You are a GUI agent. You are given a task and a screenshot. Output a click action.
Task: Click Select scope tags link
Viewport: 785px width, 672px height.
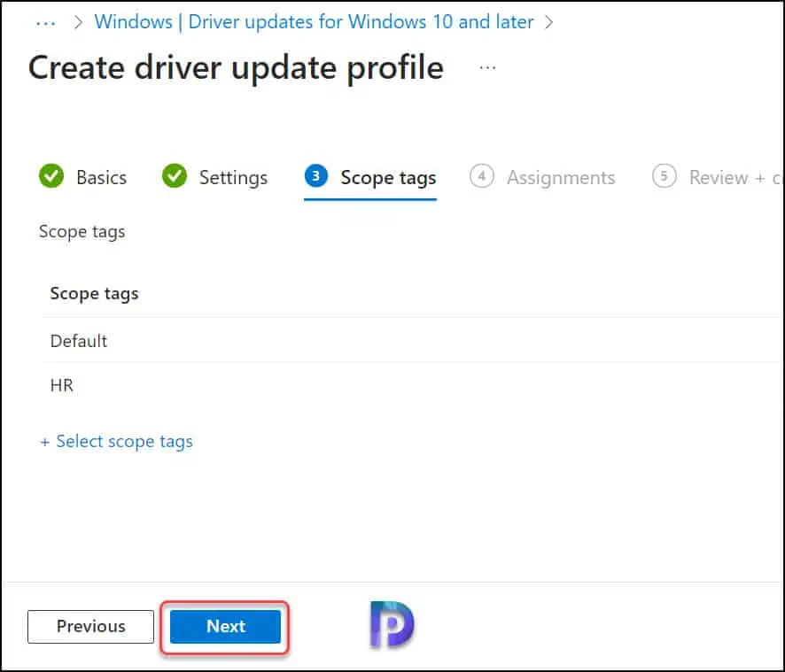[x=124, y=441]
